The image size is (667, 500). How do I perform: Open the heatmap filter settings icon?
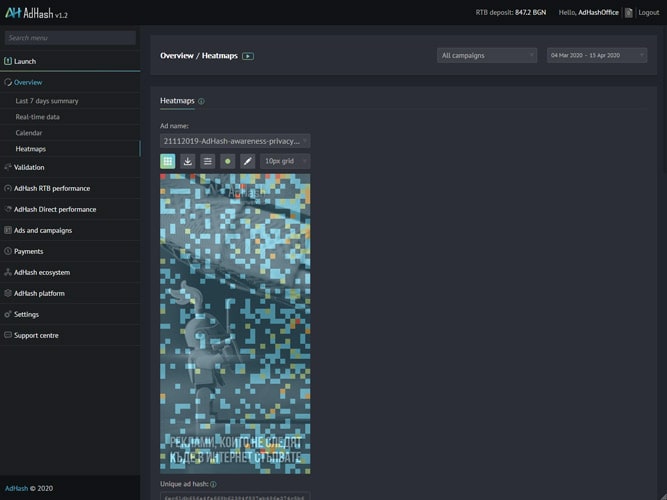tap(207, 161)
